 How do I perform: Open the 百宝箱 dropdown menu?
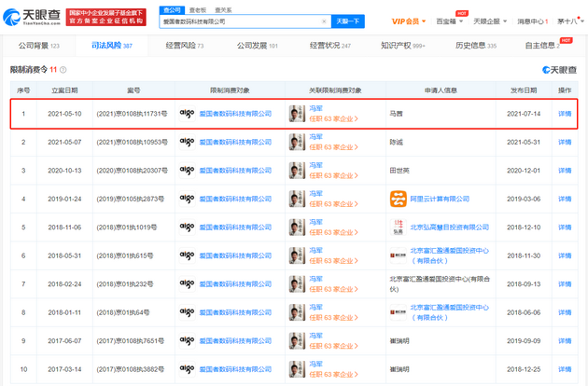(449, 21)
